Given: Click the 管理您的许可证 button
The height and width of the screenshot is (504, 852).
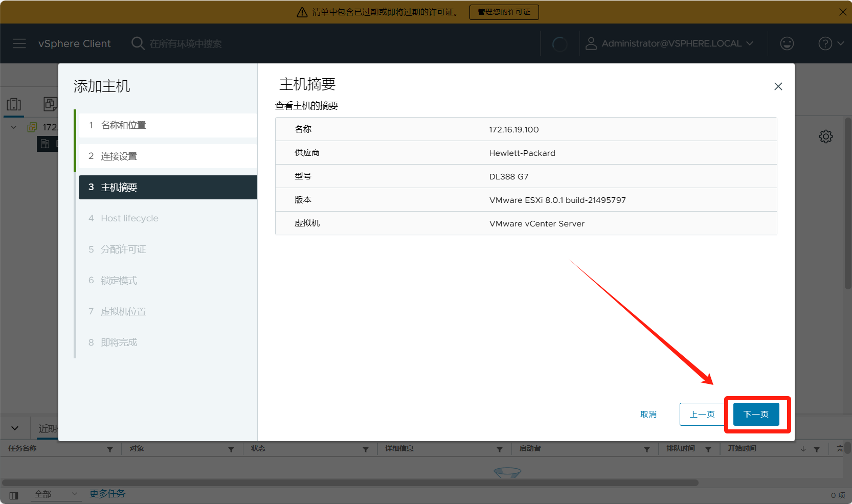Looking at the screenshot, I should coord(504,12).
